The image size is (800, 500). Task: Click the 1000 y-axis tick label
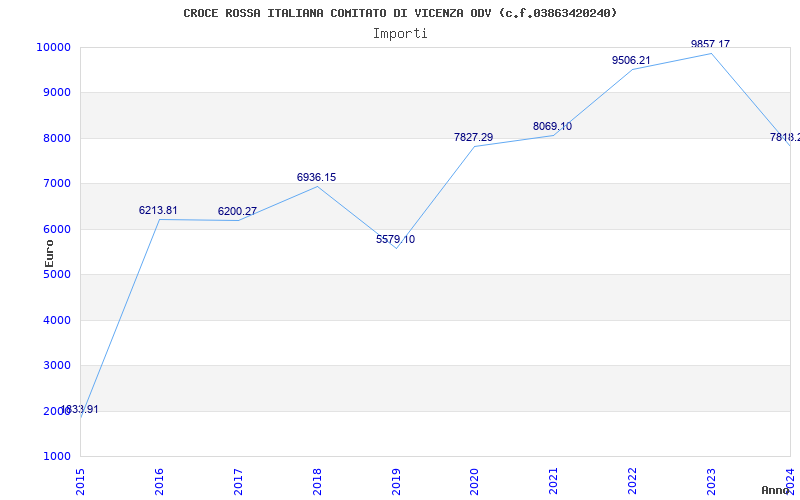[56, 456]
